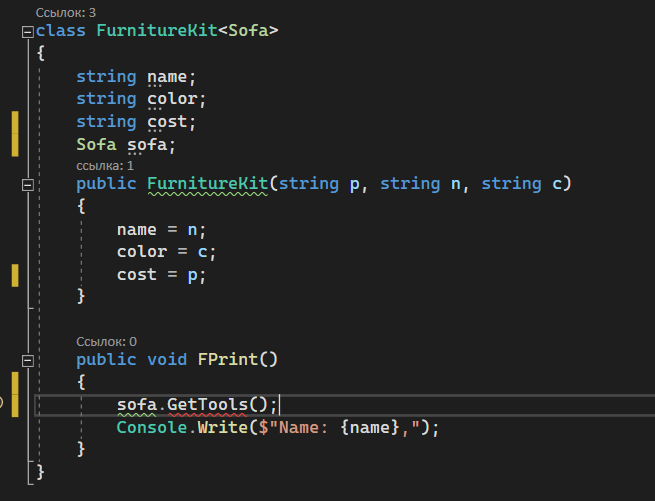The height and width of the screenshot is (501, 655).
Task: Collapse the FurnitureKit constructor block
Action: pyautogui.click(x=28, y=185)
